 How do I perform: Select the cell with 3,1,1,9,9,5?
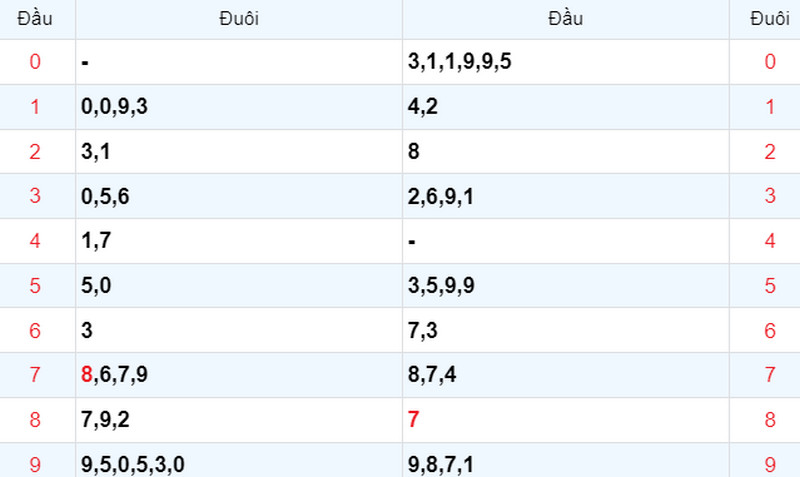point(460,62)
